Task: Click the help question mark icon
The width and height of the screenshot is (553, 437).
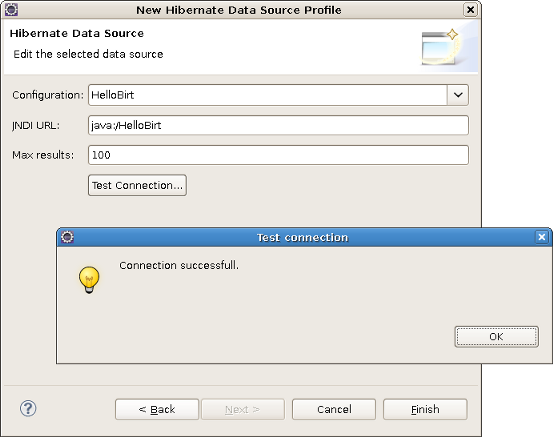Action: (x=28, y=408)
